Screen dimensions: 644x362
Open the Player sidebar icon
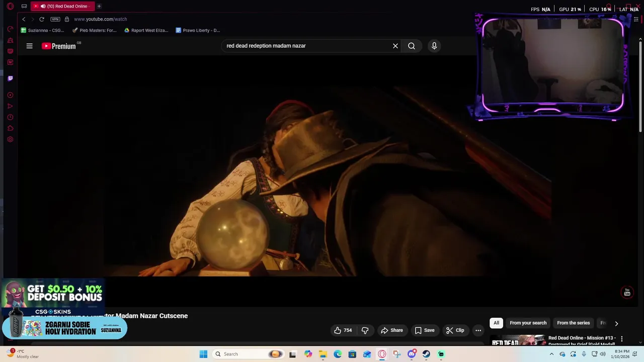(10, 95)
